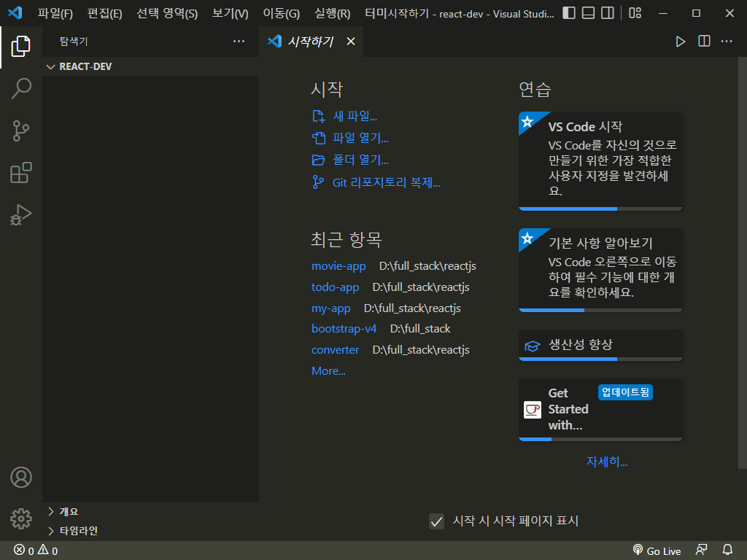Open Source Control view icon

(21, 131)
